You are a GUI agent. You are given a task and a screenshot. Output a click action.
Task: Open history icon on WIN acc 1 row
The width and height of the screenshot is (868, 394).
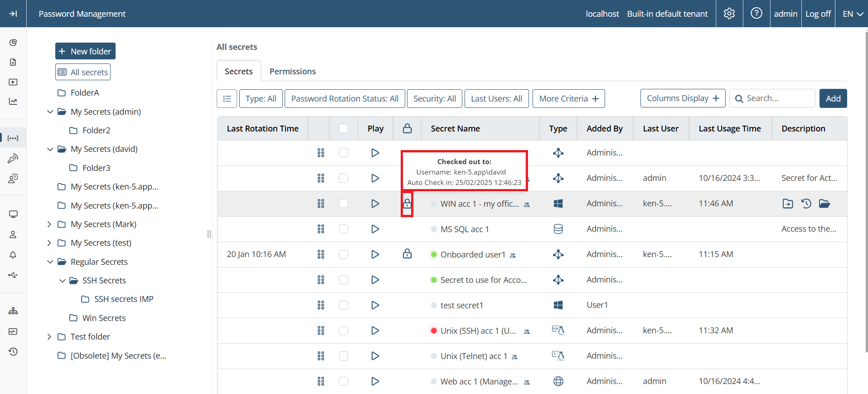(x=806, y=204)
